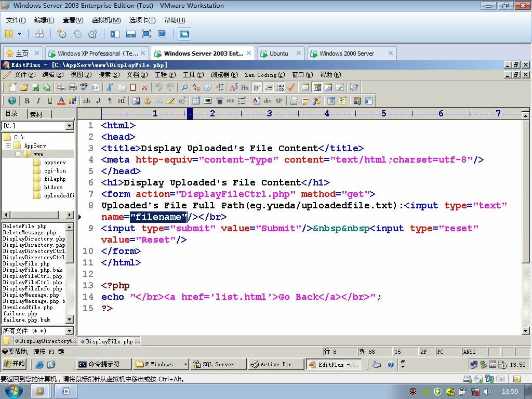
Task: Click the Save All icon
Action: click(x=46, y=87)
